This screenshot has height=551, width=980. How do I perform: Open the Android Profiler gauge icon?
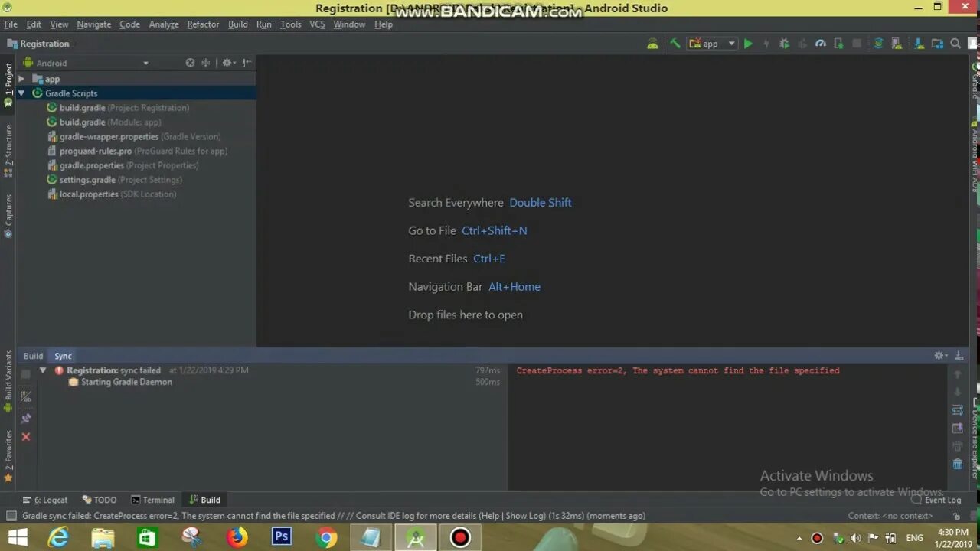pos(821,44)
